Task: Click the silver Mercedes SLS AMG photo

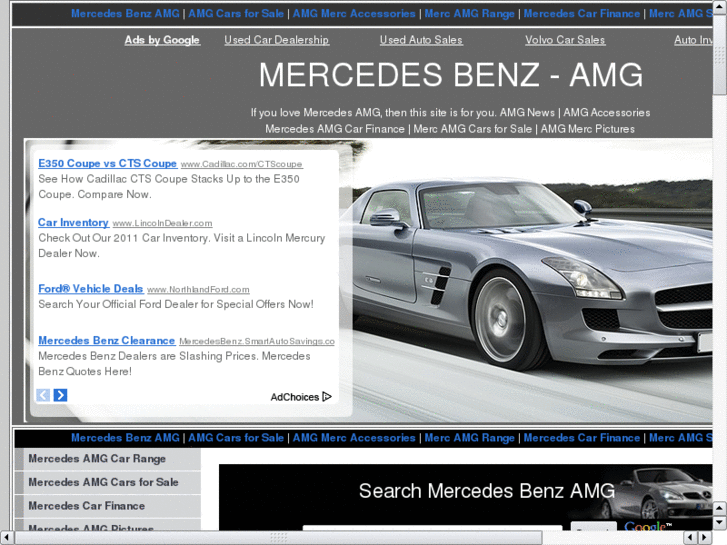Action: point(531,281)
